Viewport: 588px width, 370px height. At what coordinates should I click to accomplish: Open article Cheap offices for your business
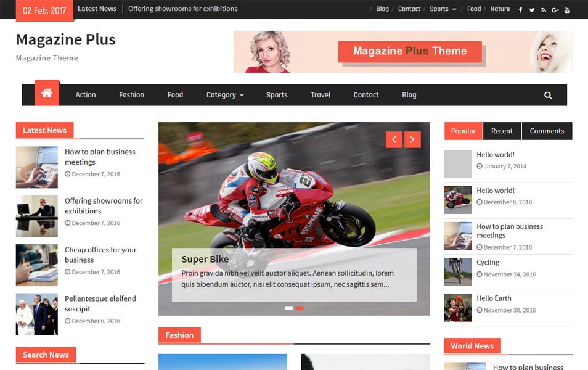pyautogui.click(x=100, y=255)
